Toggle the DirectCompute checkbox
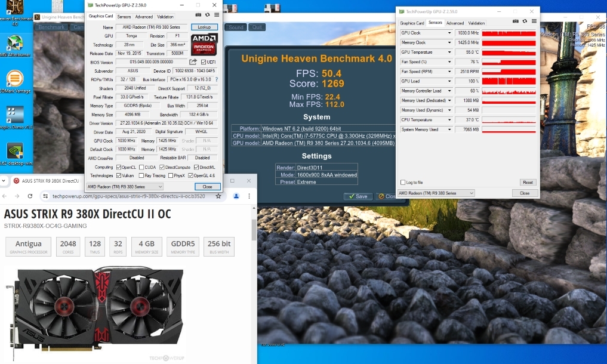Viewport: 607px width, 364px height. 162,167
